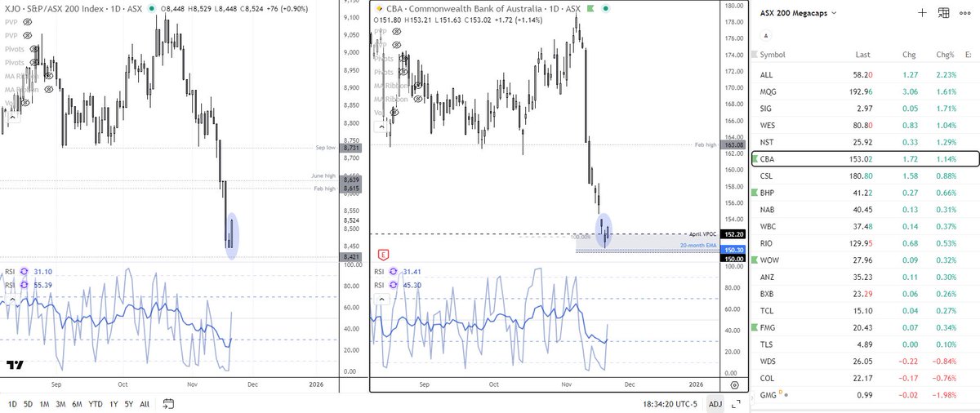This screenshot has width=980, height=413.
Task: Select the 1D time range
Action: 12,403
